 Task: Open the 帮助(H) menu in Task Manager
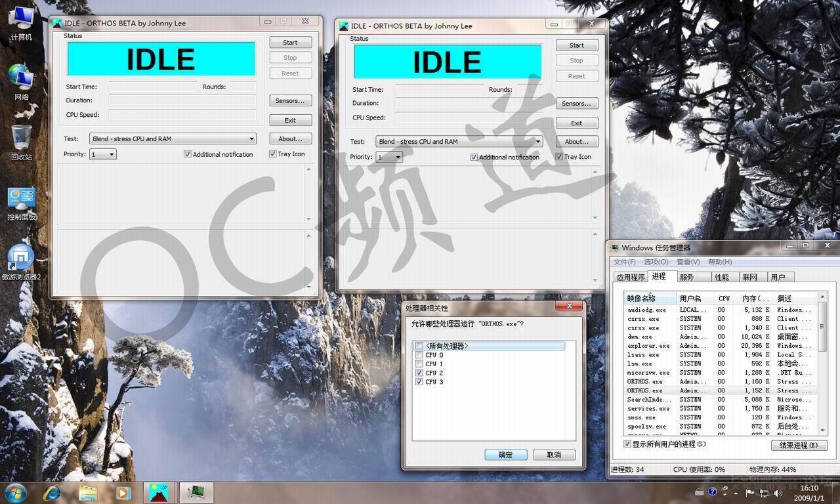pyautogui.click(x=720, y=262)
